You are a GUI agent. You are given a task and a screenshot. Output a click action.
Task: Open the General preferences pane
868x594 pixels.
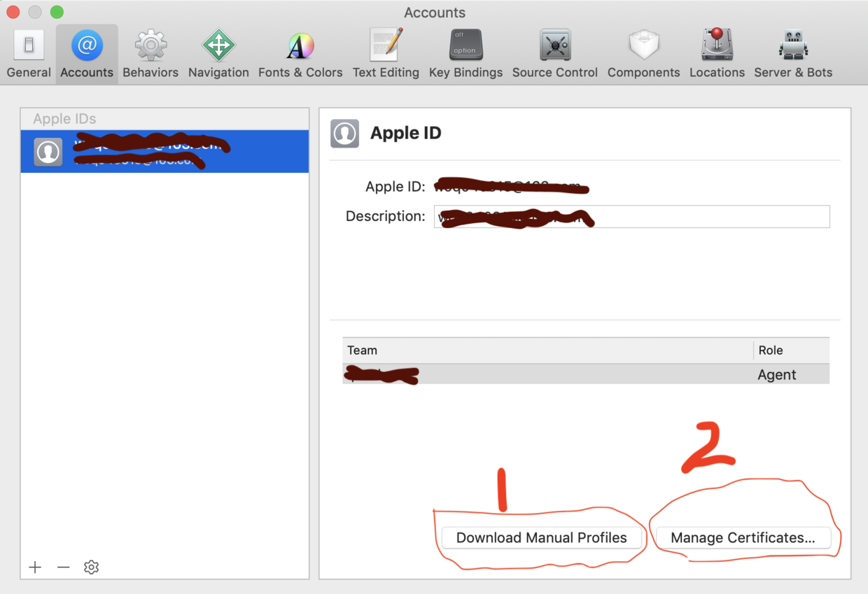29,55
